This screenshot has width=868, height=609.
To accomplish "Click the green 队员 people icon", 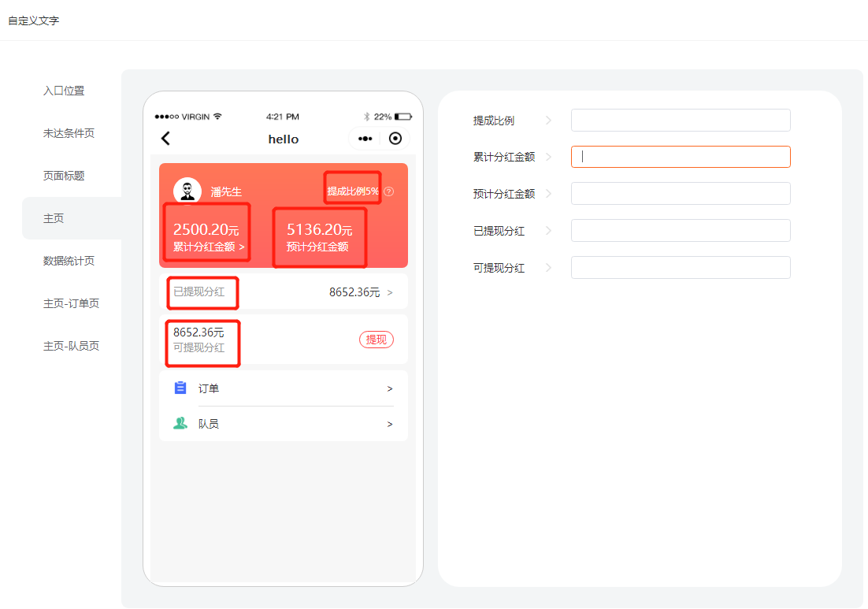I will pos(180,424).
